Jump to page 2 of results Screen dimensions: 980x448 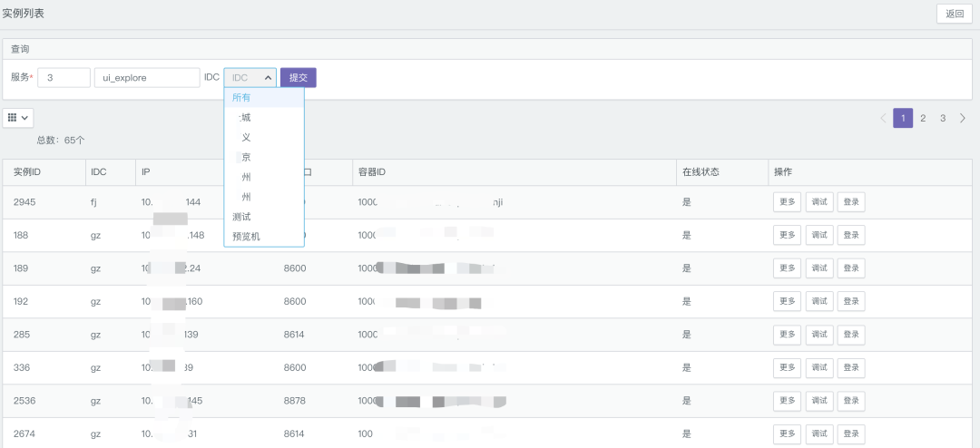pyautogui.click(x=923, y=118)
